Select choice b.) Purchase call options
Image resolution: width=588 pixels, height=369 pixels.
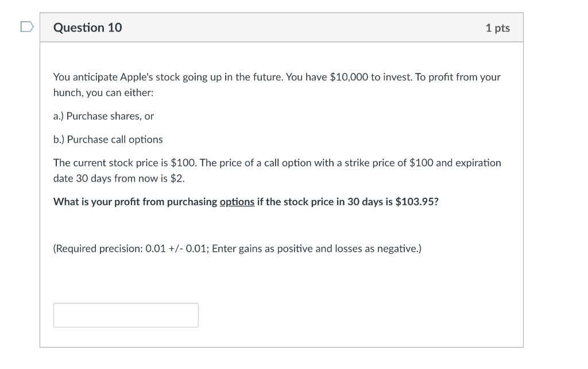(108, 139)
